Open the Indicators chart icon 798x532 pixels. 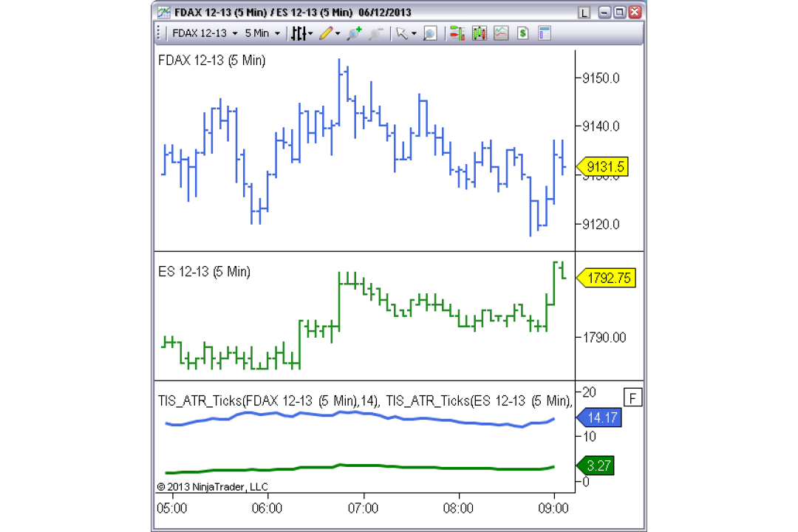pos(501,33)
